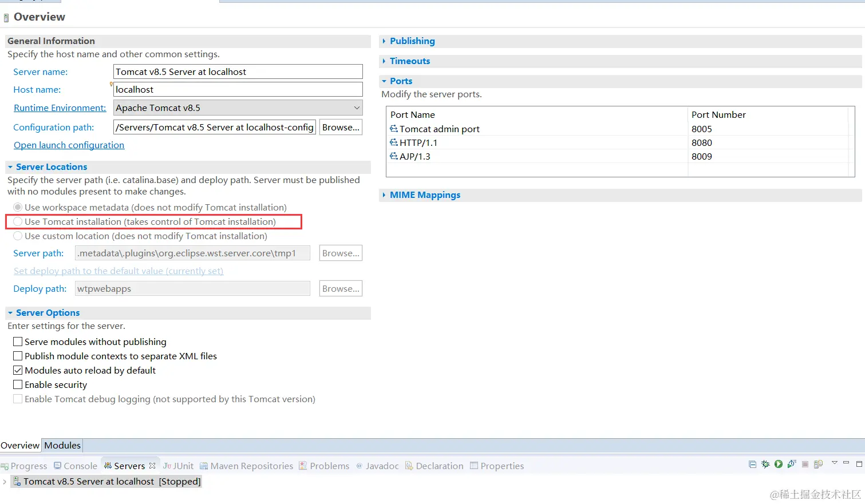Click the Server path text field

pos(192,253)
